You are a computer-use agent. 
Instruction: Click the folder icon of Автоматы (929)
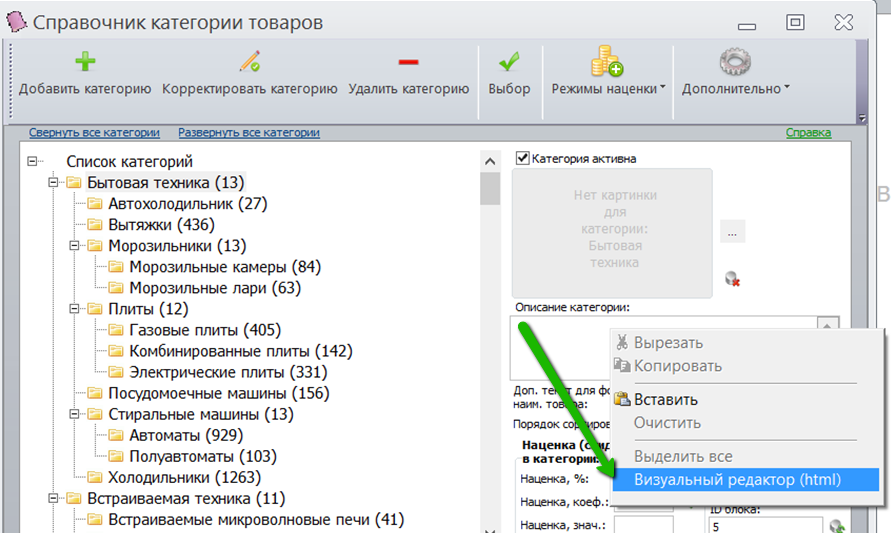point(116,435)
